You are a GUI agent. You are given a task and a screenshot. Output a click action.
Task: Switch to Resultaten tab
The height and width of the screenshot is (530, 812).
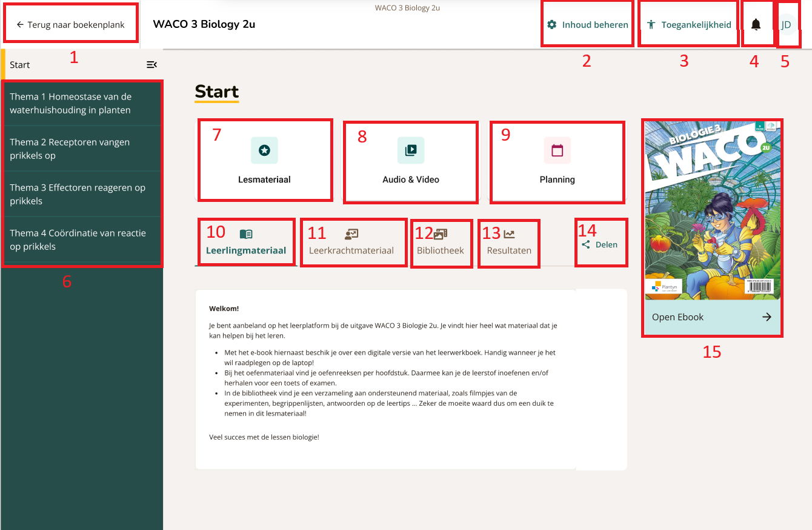pos(509,243)
